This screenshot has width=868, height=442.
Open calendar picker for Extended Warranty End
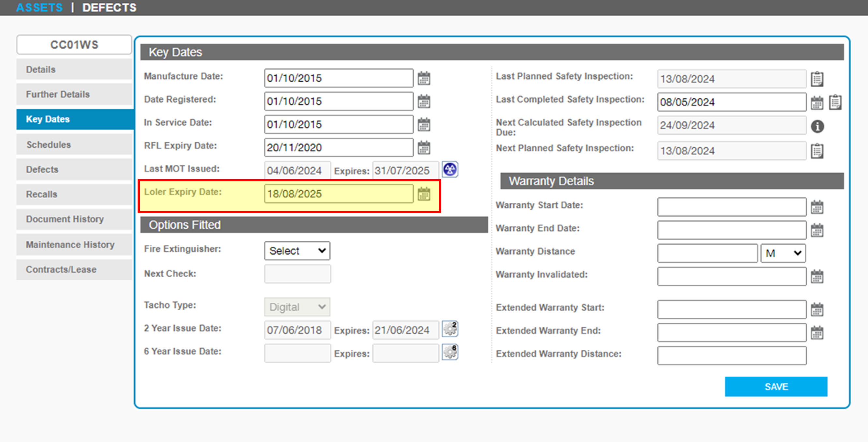(x=817, y=333)
